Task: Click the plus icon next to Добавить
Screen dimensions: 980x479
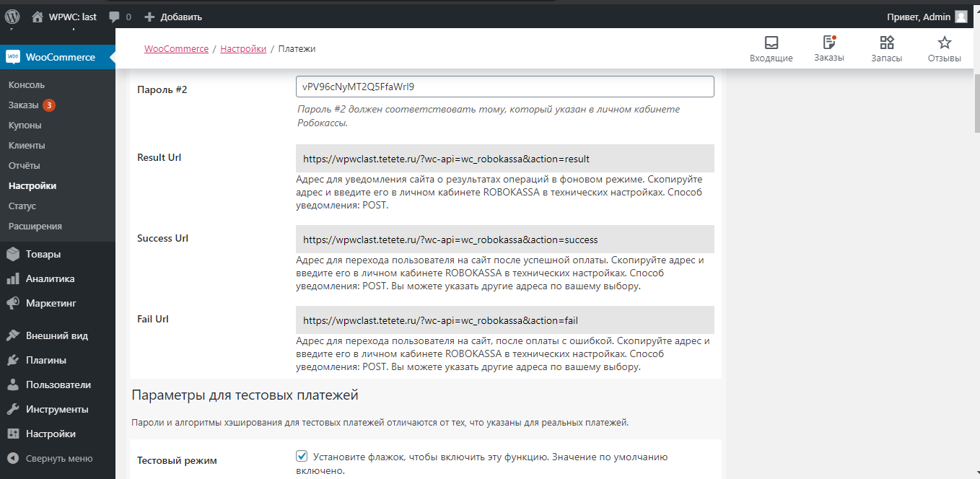Action: tap(149, 17)
